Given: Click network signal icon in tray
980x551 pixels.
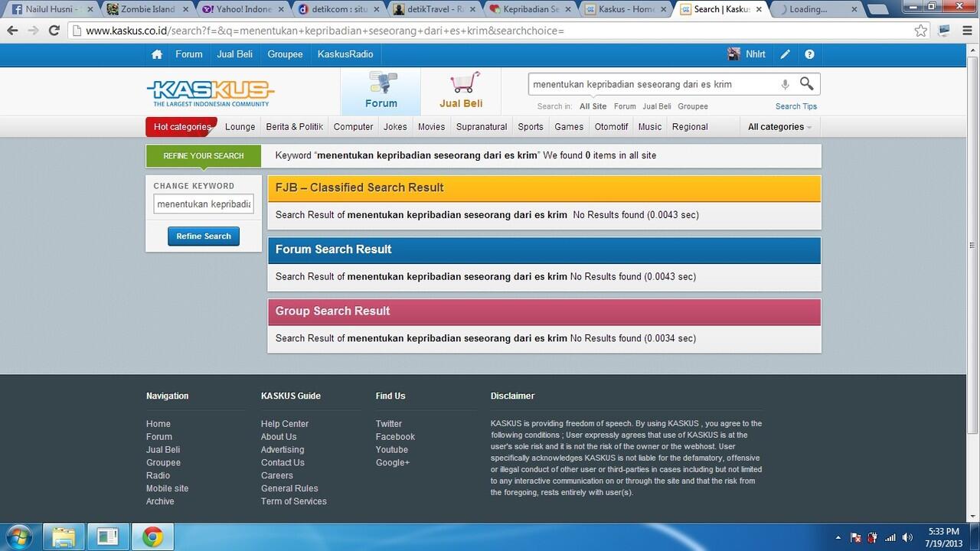Looking at the screenshot, I should [x=890, y=538].
